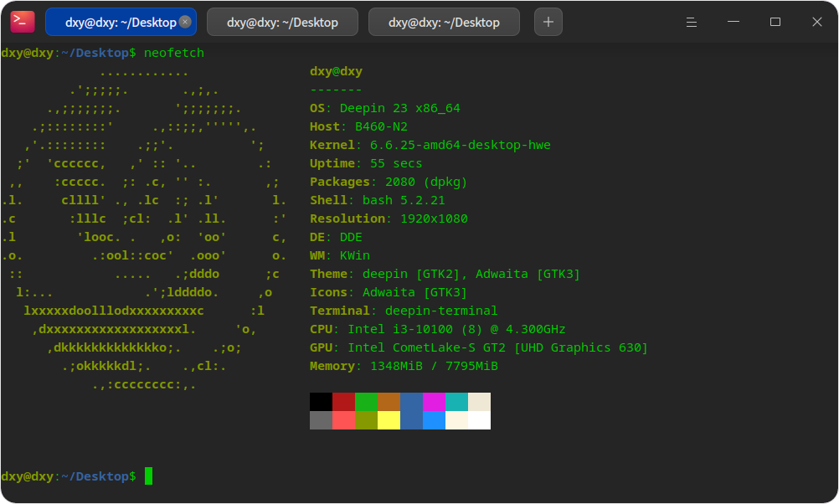Click the 'OS: Deepin 23 x86_64' line
The height and width of the screenshot is (504, 839).
[384, 108]
